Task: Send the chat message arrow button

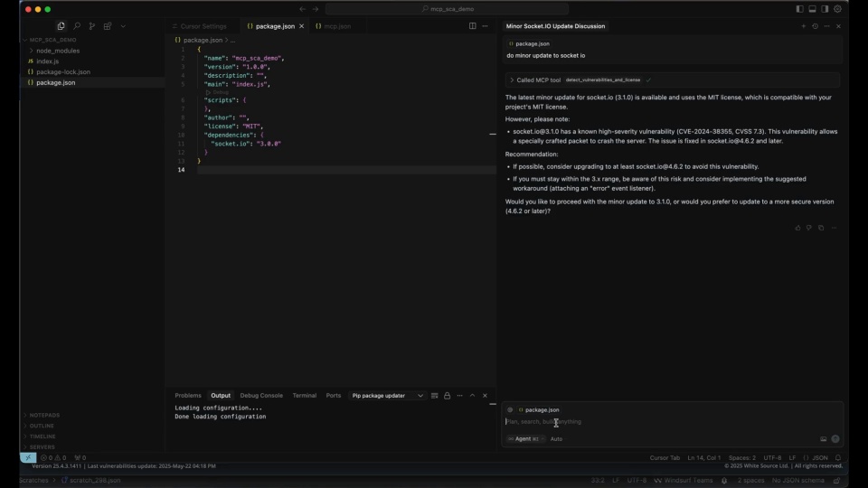Action: [x=835, y=439]
